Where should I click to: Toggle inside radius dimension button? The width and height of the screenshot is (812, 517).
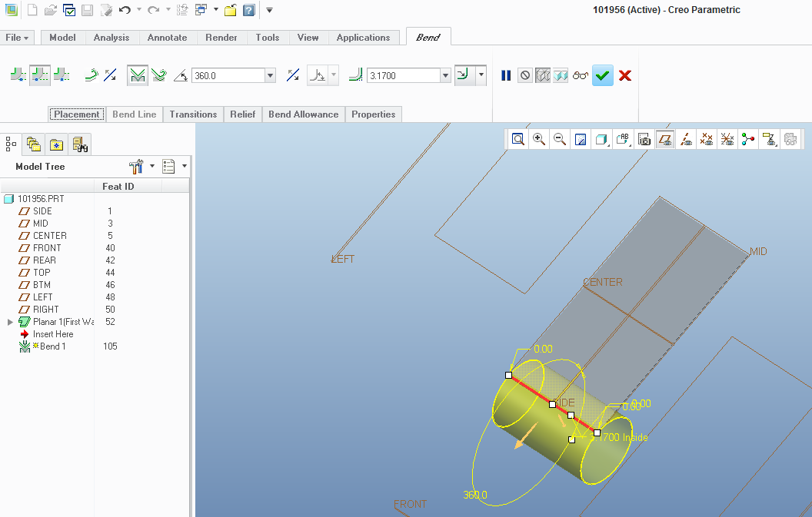[x=464, y=75]
